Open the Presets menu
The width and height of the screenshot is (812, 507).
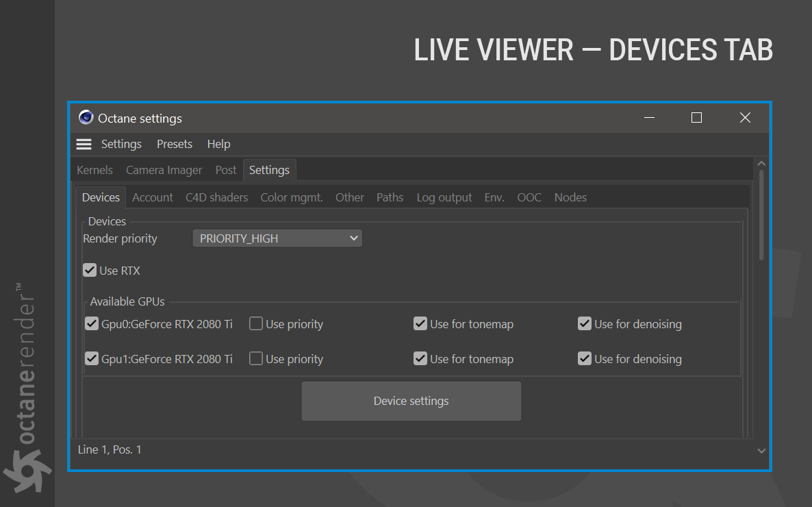(175, 144)
